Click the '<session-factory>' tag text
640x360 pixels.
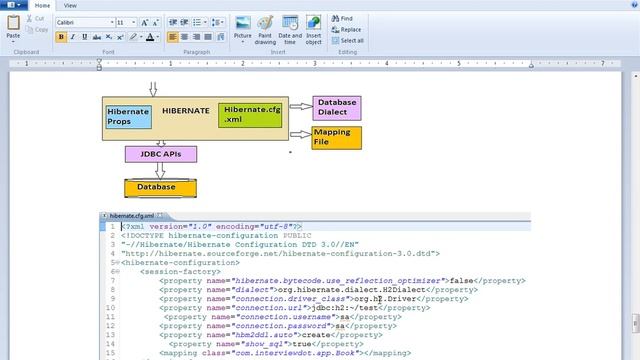(x=180, y=272)
